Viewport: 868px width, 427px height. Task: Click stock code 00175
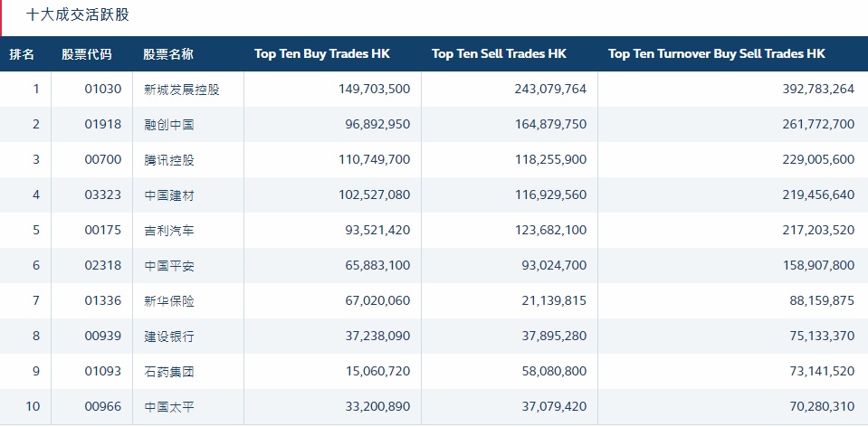point(102,231)
